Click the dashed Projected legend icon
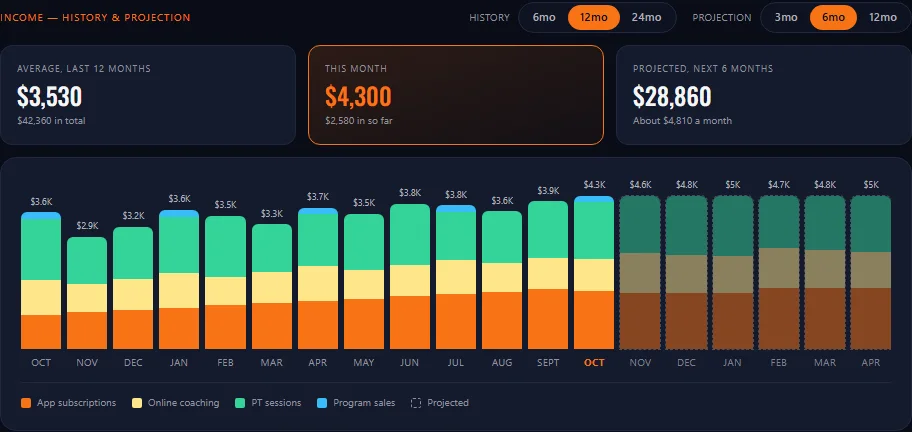Viewport: 912px width, 432px height. (x=416, y=403)
